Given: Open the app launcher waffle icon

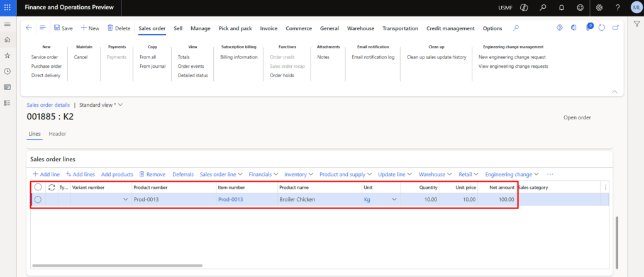Looking at the screenshot, I should click(7, 7).
